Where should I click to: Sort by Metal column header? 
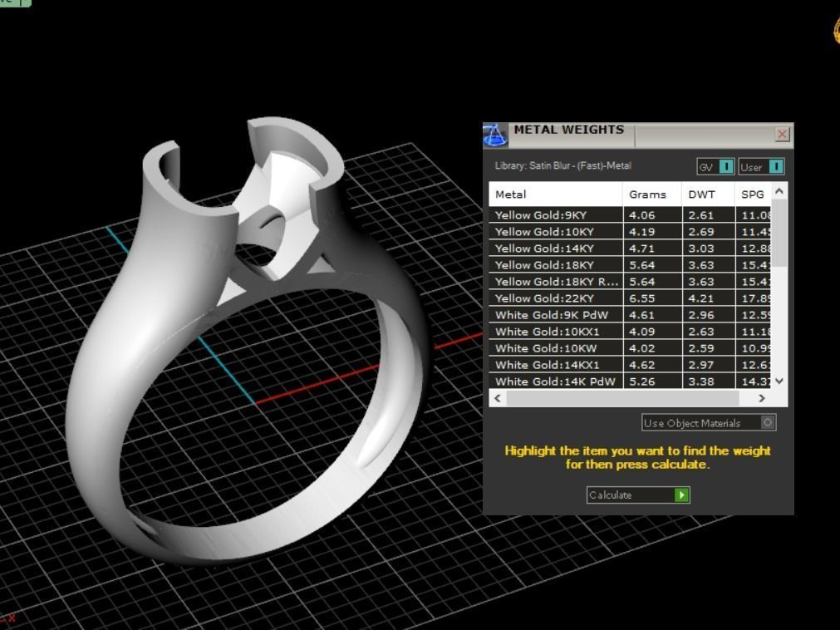pyautogui.click(x=556, y=194)
